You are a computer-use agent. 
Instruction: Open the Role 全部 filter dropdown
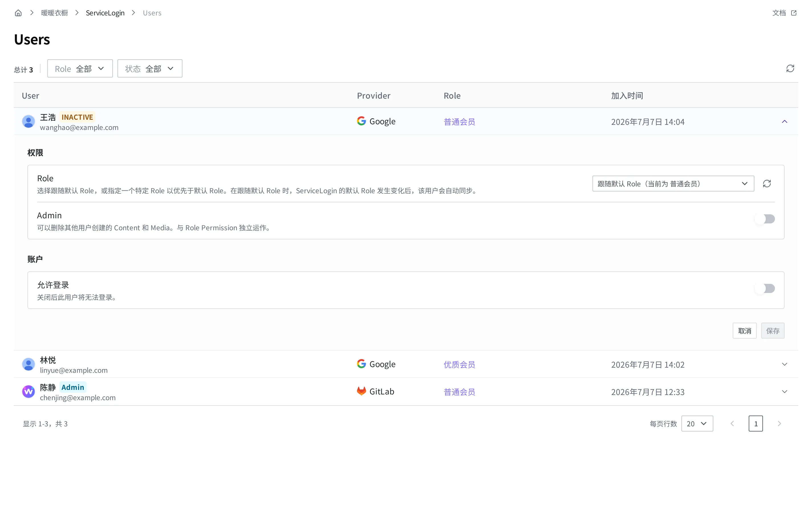pyautogui.click(x=80, y=68)
